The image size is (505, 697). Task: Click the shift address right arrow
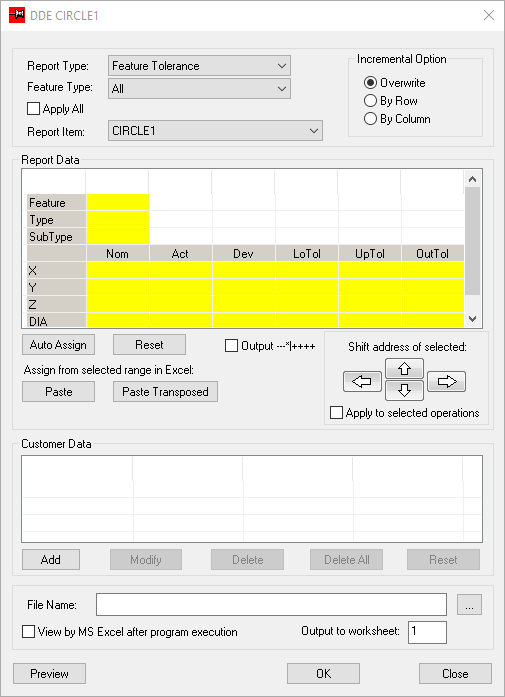(x=446, y=381)
